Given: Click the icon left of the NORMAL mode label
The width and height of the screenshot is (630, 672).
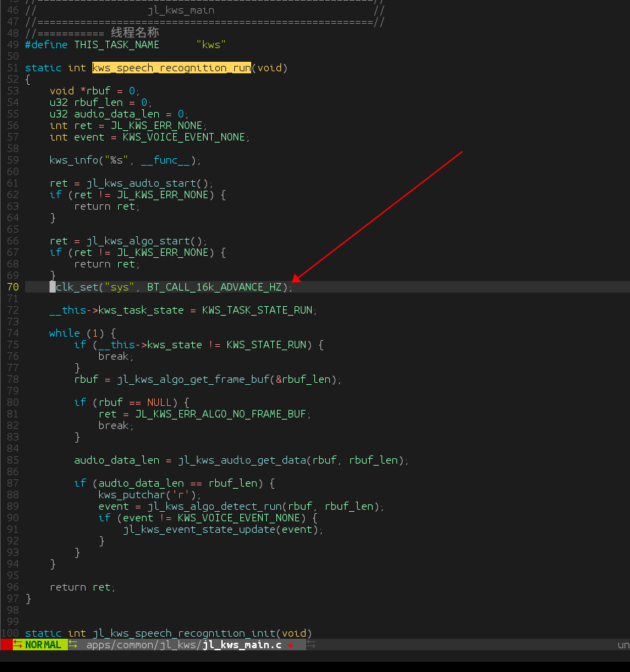Looking at the screenshot, I should [x=18, y=645].
